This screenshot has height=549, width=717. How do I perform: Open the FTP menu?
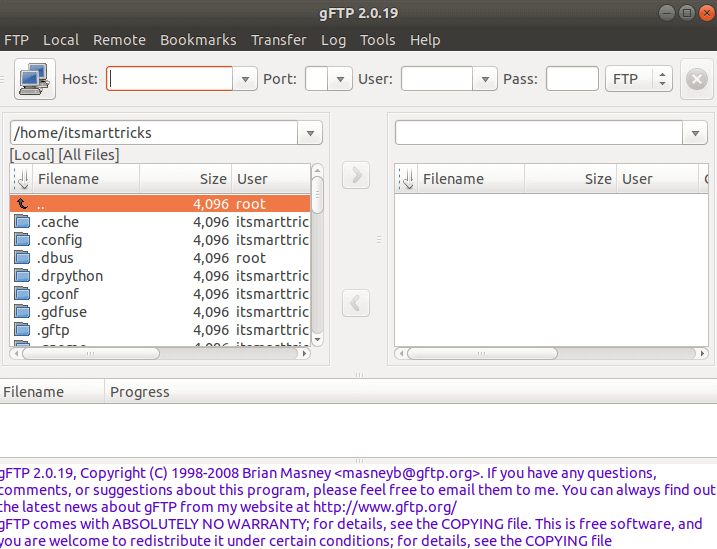coord(16,40)
